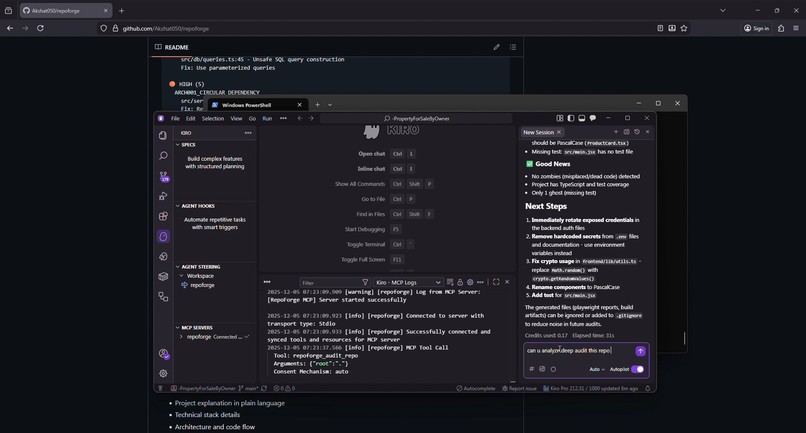This screenshot has height=433, width=806.
Task: Collapse the MCP SERVERS section
Action: click(x=178, y=328)
